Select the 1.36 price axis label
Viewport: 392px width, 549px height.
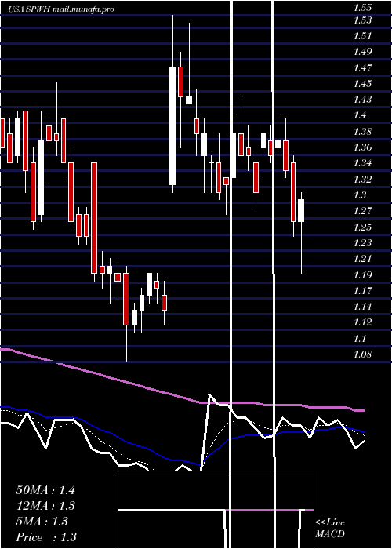(x=362, y=147)
